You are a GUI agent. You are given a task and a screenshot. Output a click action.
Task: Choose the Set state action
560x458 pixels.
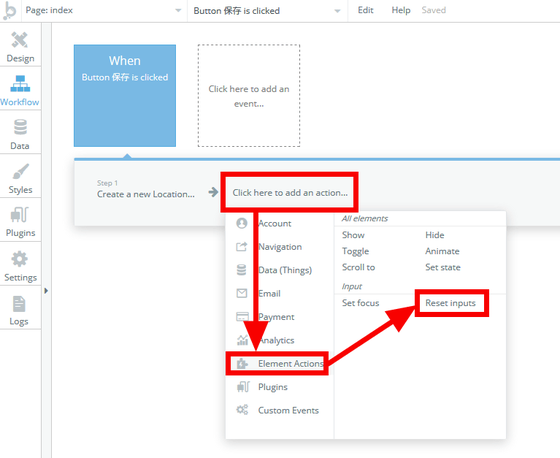(442, 267)
